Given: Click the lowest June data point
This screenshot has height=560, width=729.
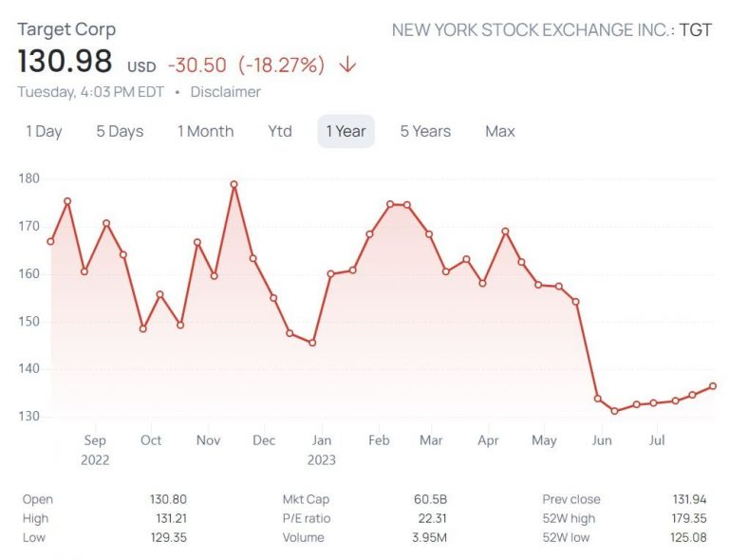Looking at the screenshot, I should [615, 411].
